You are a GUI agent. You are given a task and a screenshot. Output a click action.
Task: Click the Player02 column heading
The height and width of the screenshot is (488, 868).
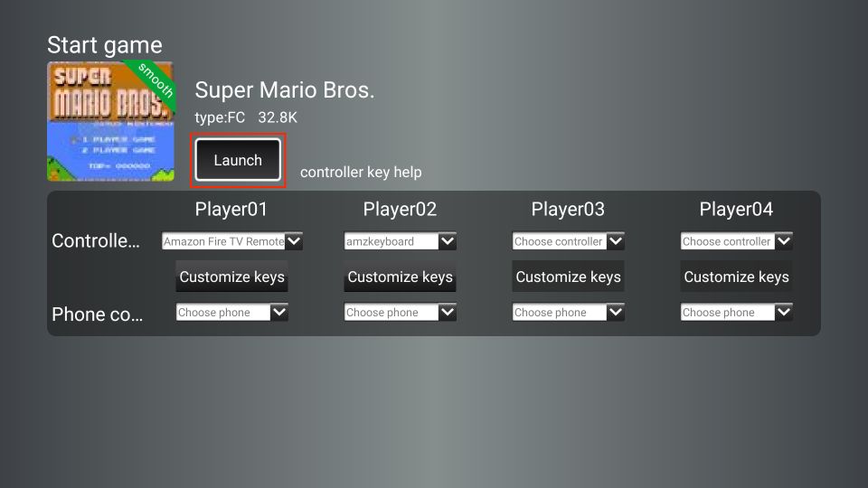coord(400,209)
